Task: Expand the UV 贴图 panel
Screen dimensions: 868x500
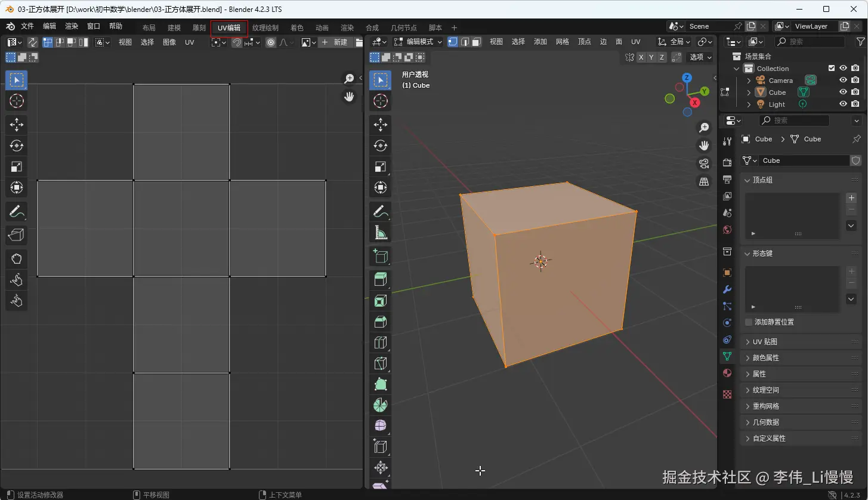Action: 765,342
